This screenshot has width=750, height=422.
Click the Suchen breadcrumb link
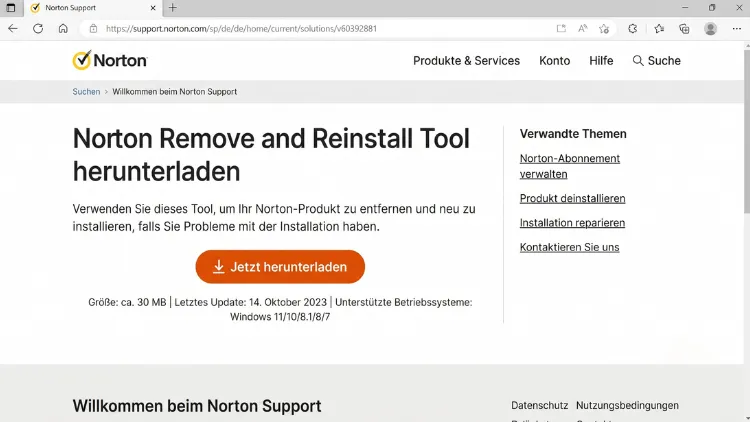[x=86, y=92]
